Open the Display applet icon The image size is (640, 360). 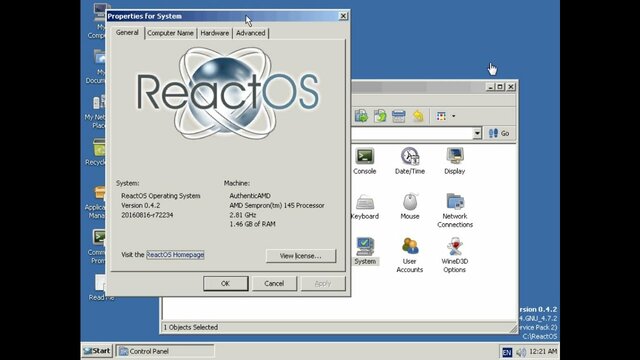coord(454,160)
